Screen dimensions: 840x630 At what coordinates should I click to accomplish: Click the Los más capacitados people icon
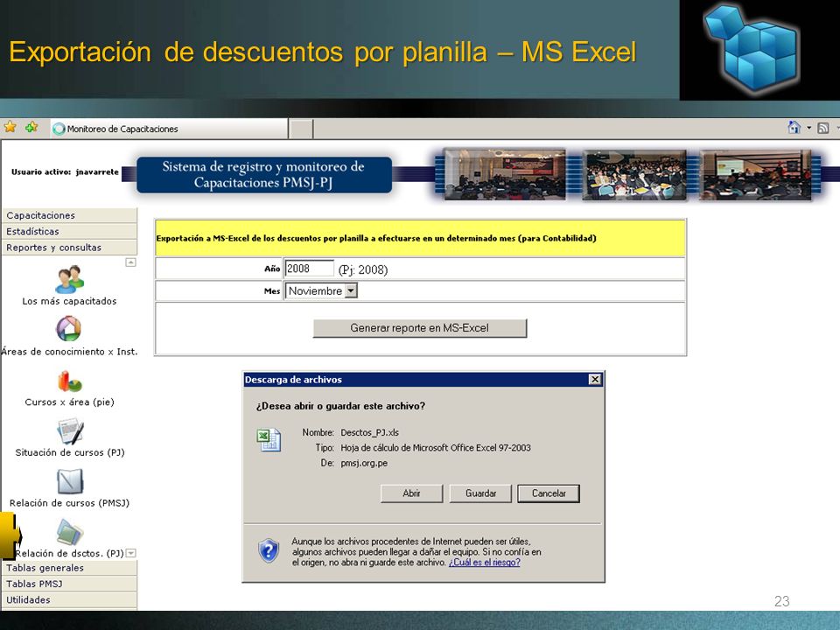coord(69,279)
